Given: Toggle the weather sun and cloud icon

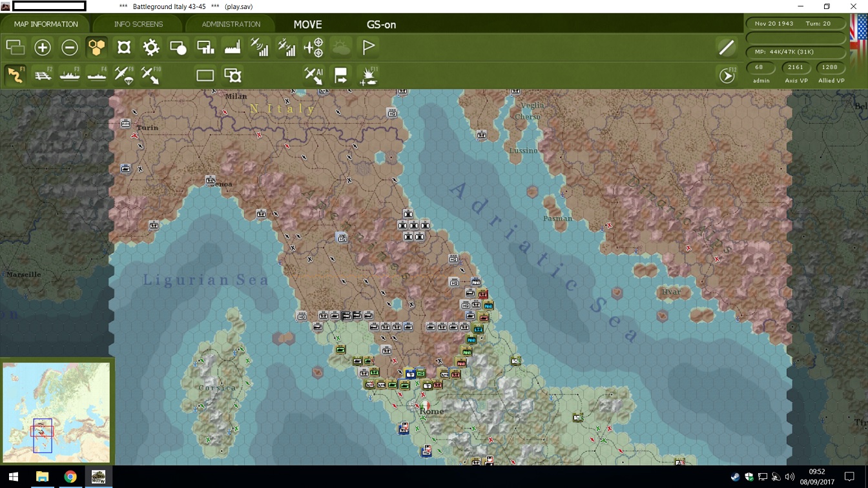Looking at the screenshot, I should 341,47.
